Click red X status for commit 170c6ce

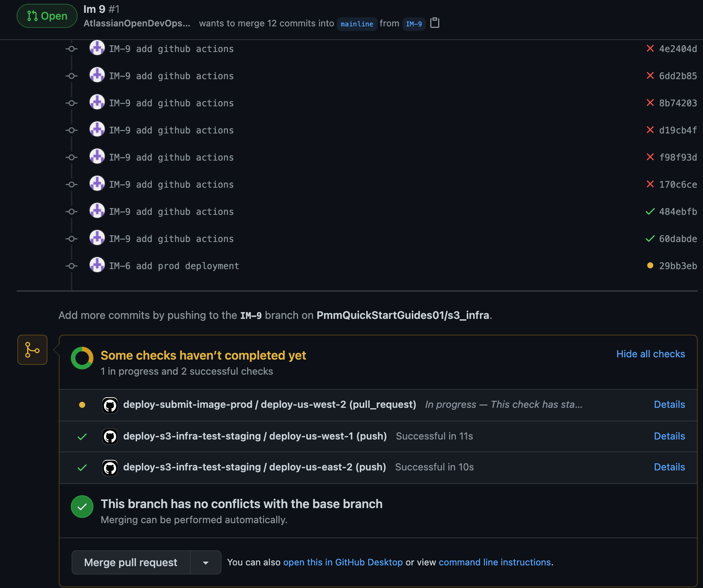pos(650,184)
